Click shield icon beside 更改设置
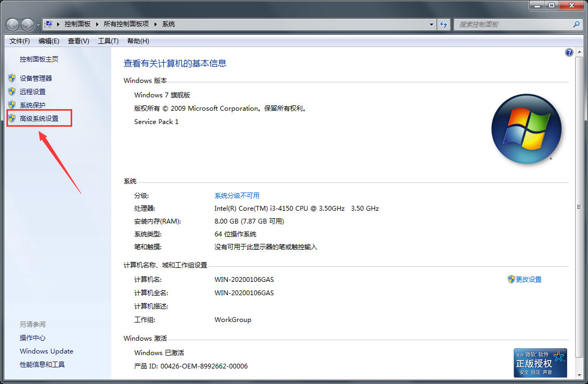 click(x=511, y=279)
